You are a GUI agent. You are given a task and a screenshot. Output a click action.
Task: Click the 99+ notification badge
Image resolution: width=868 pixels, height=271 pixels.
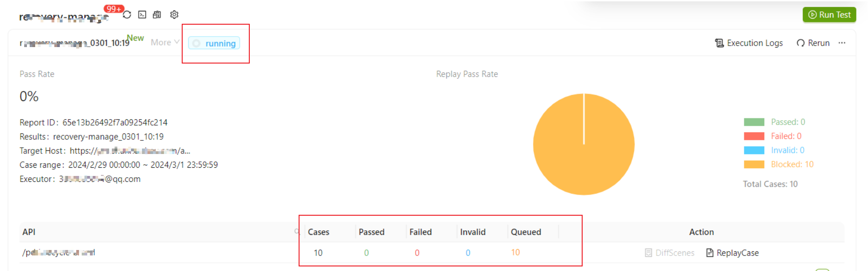click(x=113, y=9)
